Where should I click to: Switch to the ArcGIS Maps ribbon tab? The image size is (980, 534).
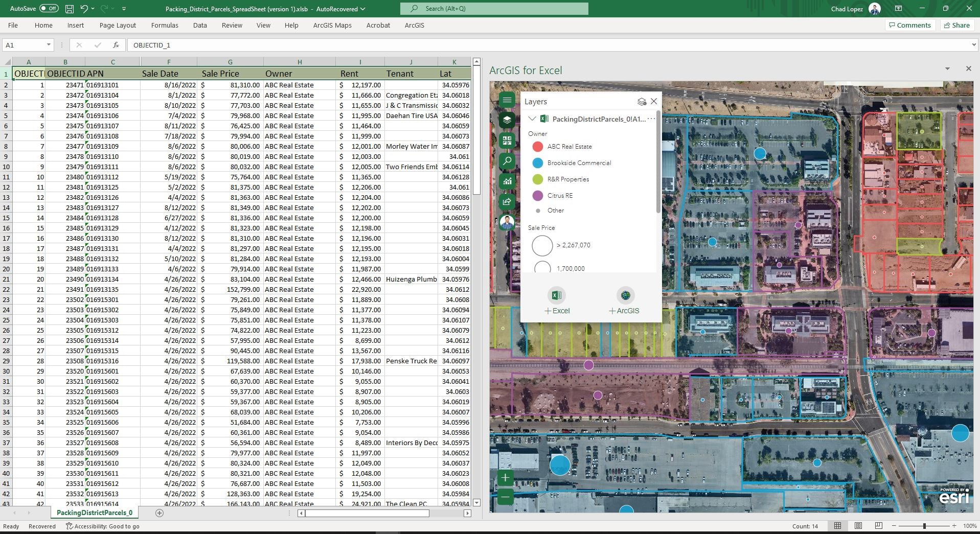(332, 25)
